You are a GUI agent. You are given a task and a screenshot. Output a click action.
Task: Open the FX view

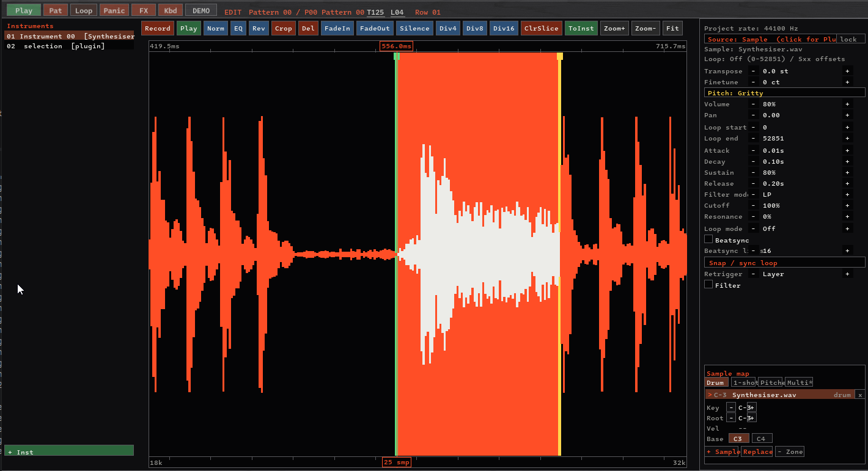[x=144, y=10]
